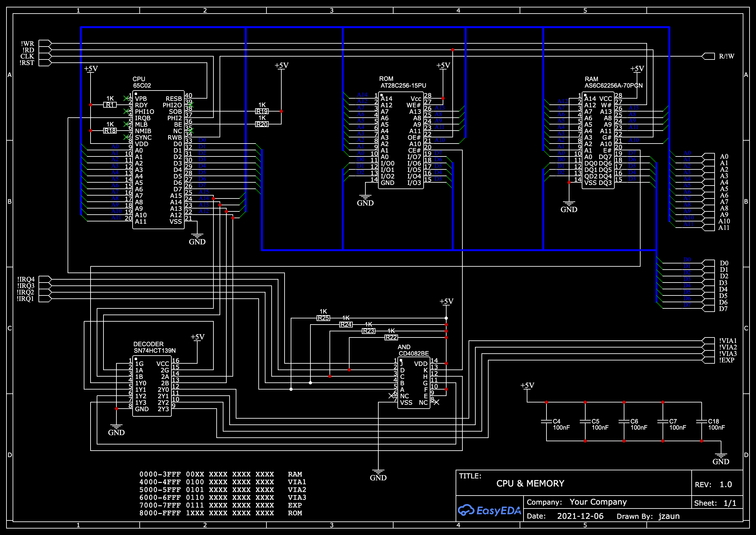
Task: Click the R/!W output port symbol
Action: click(x=708, y=56)
